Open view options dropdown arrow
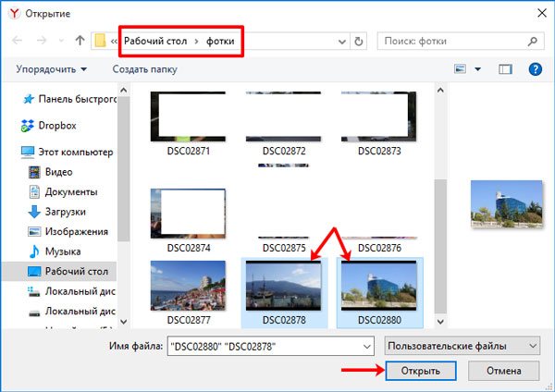 [x=478, y=69]
